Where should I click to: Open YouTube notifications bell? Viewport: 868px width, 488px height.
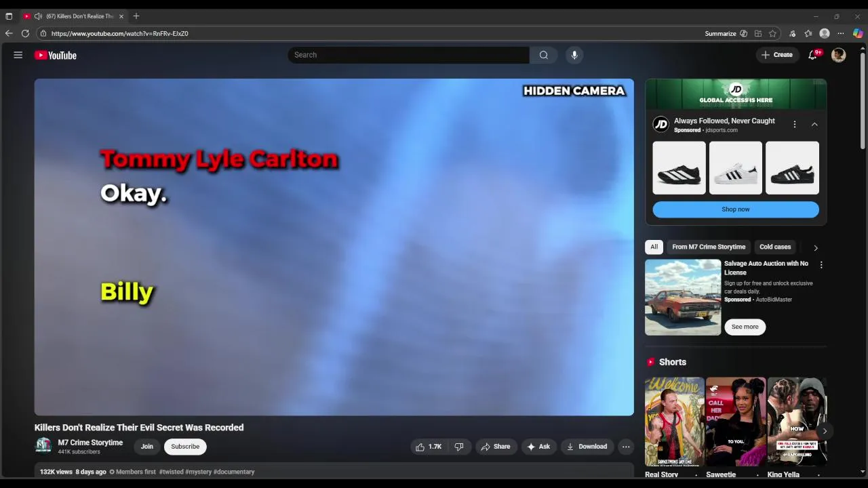(812, 55)
